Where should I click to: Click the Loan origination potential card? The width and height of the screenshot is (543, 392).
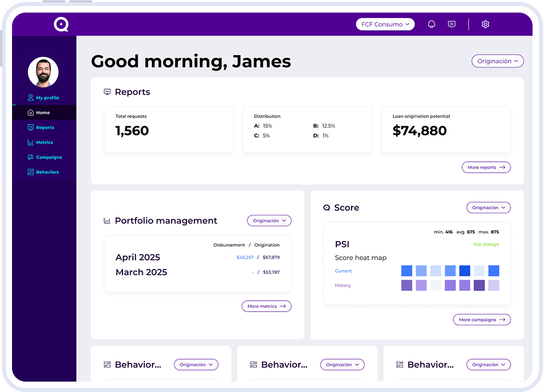(x=446, y=130)
